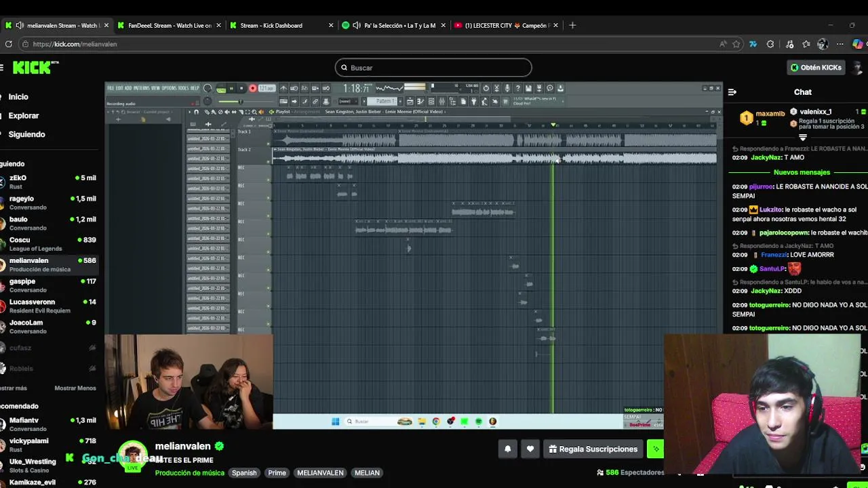This screenshot has width=868, height=488.
Task: Click the Chrome icon in streamed taskbar
Action: click(436, 422)
